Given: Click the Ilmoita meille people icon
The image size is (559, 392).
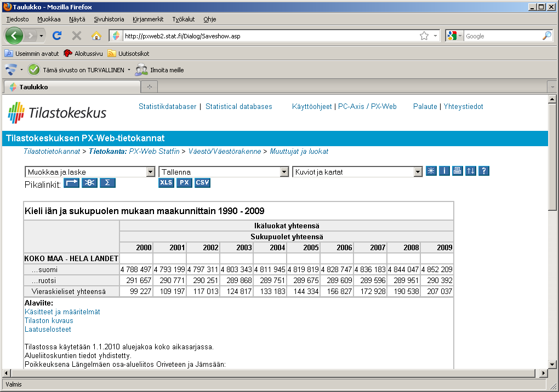Looking at the screenshot, I should (x=141, y=70).
